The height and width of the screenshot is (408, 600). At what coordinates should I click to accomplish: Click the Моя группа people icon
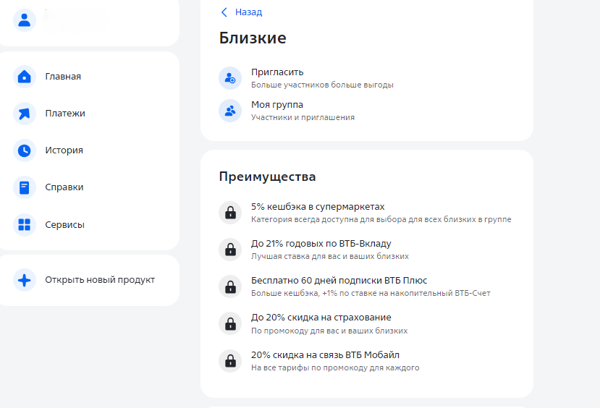(x=231, y=110)
